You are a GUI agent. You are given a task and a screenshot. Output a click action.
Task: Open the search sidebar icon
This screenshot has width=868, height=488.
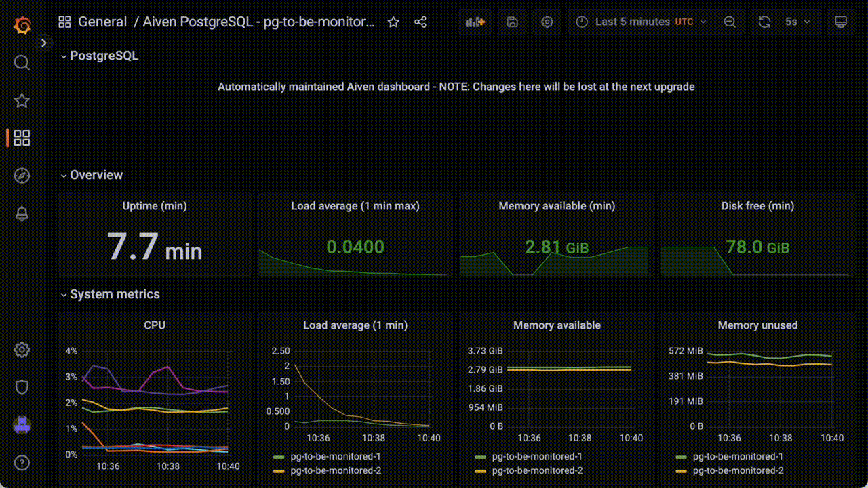coord(22,62)
